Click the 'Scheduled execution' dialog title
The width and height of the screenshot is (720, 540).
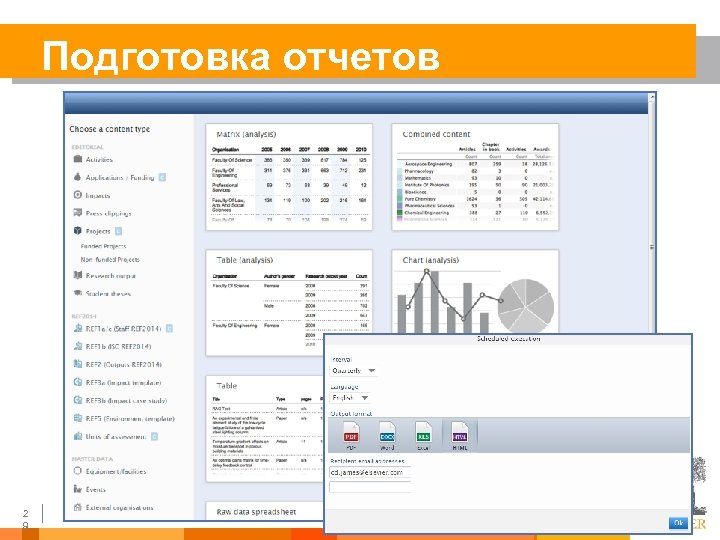[x=508, y=338]
